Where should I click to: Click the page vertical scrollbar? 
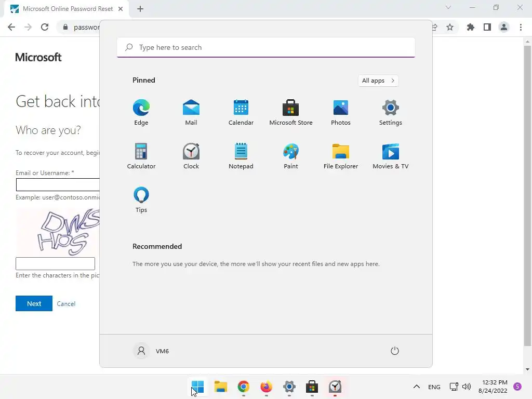click(x=527, y=196)
